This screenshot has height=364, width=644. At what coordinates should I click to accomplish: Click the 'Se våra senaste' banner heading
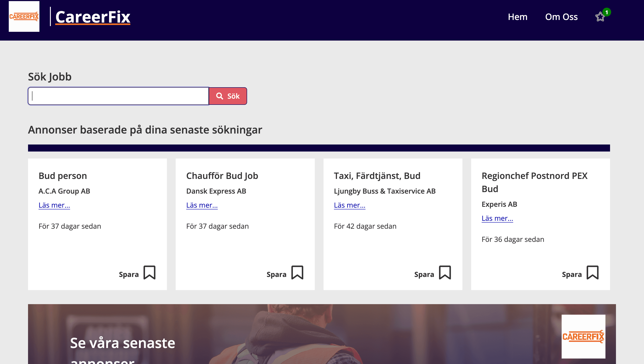point(122,343)
